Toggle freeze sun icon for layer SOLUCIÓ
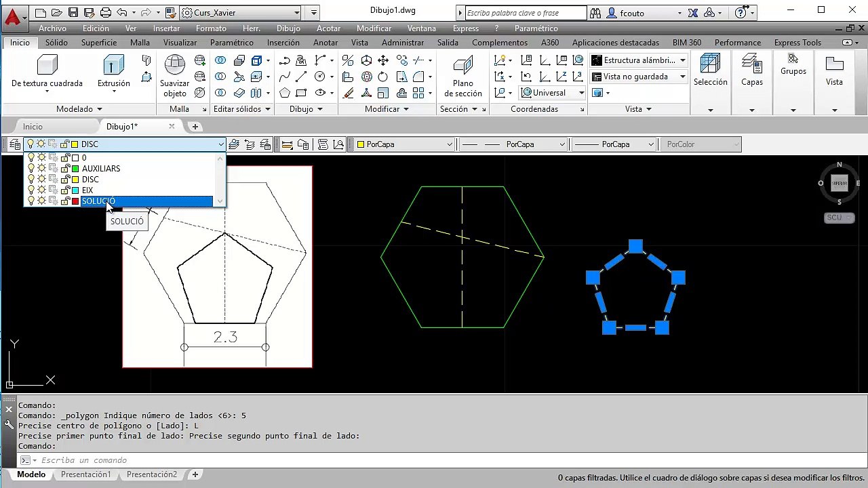 click(41, 201)
